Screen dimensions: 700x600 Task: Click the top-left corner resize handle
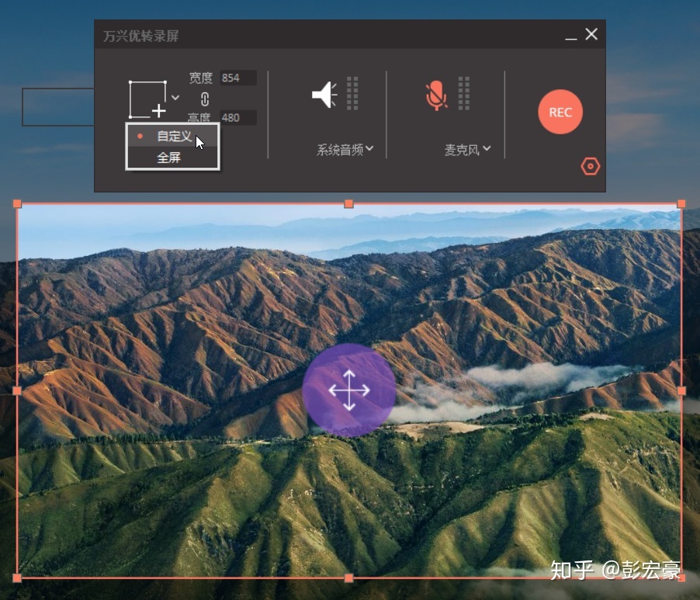point(17,204)
